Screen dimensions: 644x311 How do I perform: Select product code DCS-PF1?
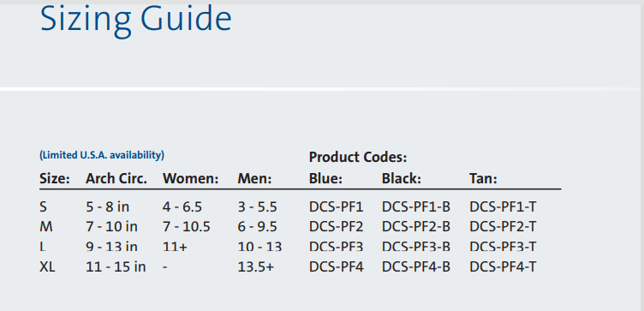click(x=337, y=206)
